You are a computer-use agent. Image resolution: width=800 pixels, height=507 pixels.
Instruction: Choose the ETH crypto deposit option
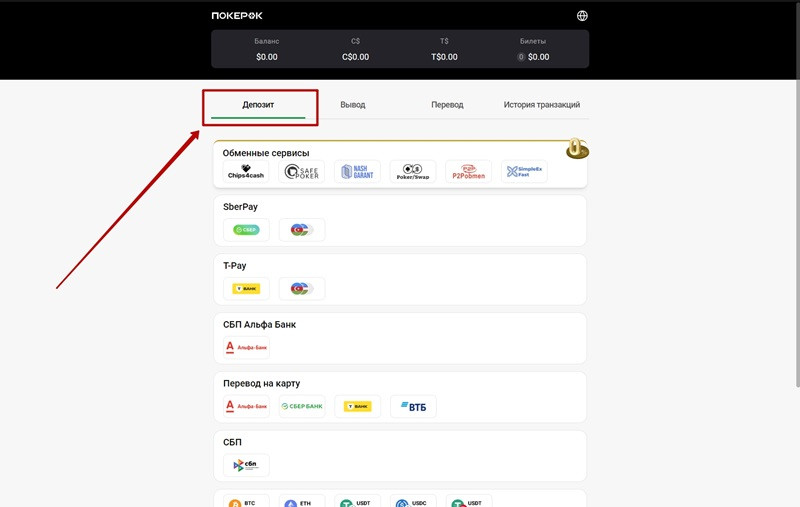pos(302,503)
